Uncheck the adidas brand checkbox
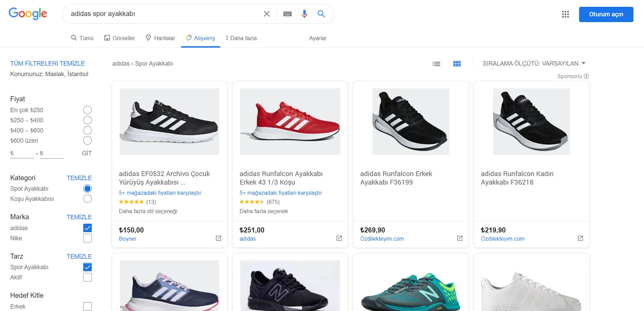This screenshot has width=644, height=311. 87,228
